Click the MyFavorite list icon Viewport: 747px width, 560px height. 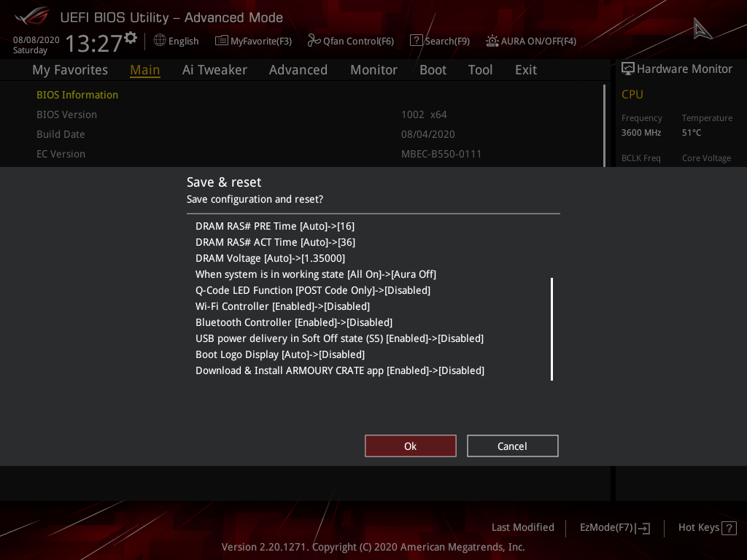222,41
